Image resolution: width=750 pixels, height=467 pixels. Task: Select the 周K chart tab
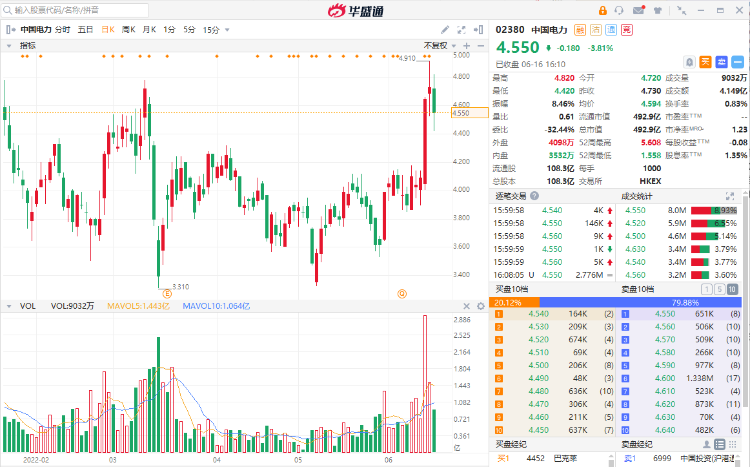click(129, 30)
